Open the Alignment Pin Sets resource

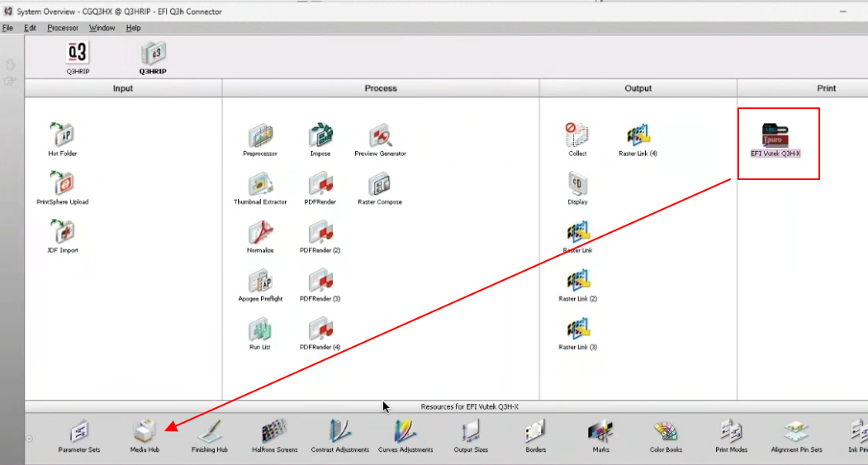797,431
